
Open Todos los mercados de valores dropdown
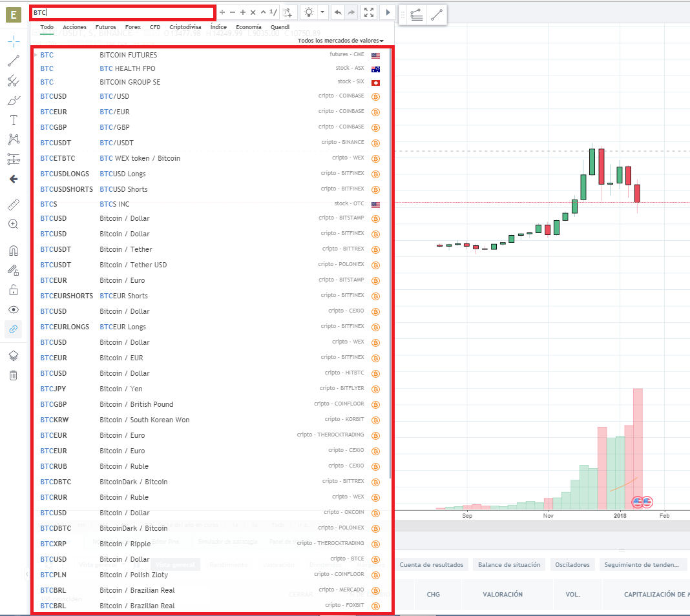pyautogui.click(x=340, y=41)
